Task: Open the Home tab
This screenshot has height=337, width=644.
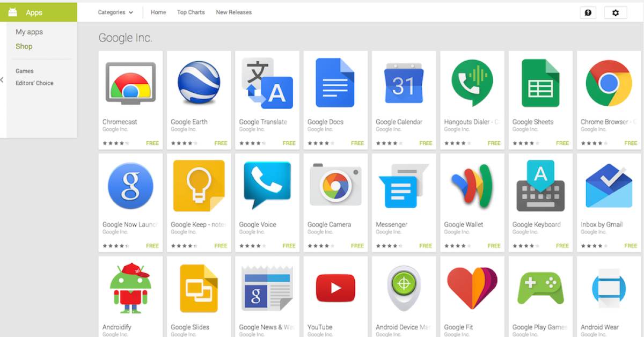Action: (158, 12)
